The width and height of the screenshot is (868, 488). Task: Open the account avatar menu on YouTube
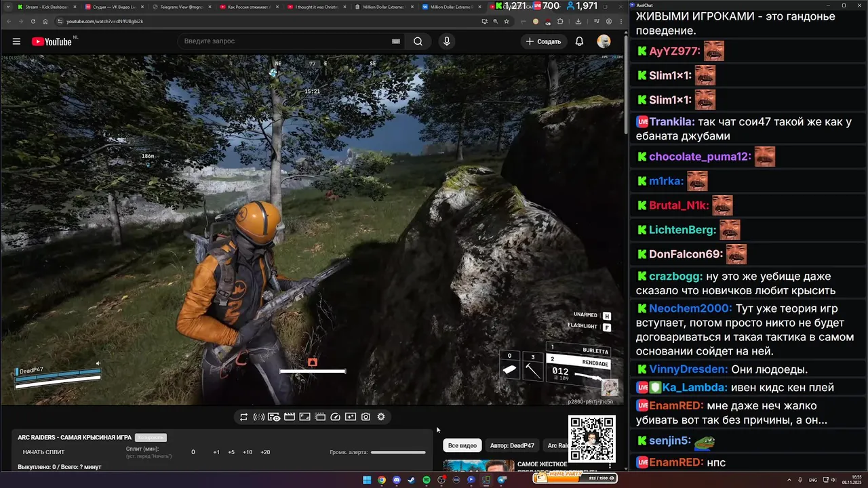(x=604, y=41)
